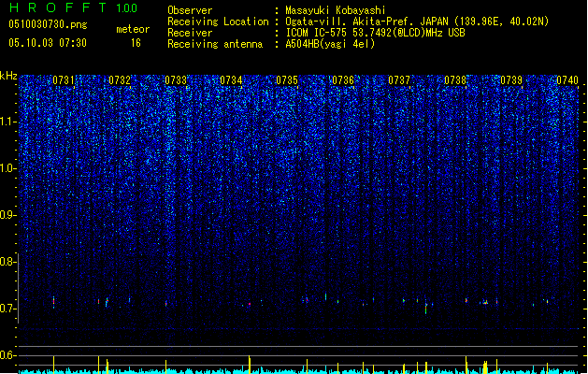Viewport: 588px width, 374px height.
Task: Click the 0.8 frequency axis label
Action: 7,262
